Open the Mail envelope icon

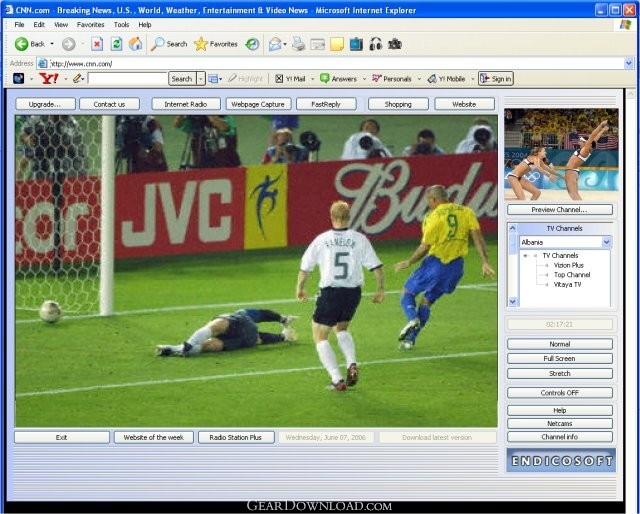pyautogui.click(x=275, y=44)
